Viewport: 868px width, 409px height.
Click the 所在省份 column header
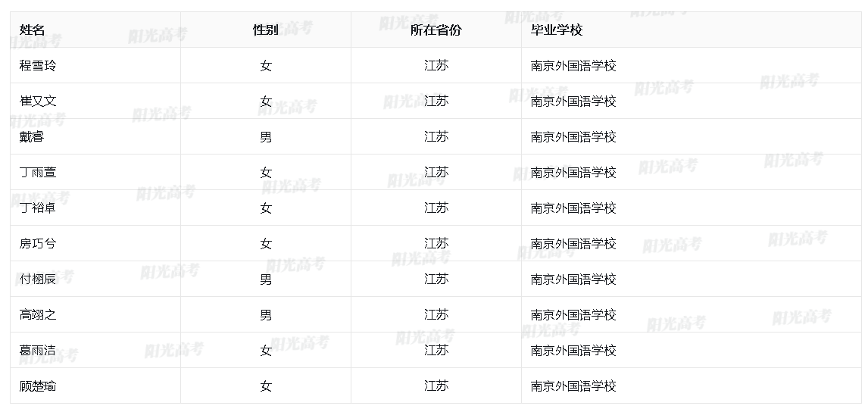pos(436,30)
